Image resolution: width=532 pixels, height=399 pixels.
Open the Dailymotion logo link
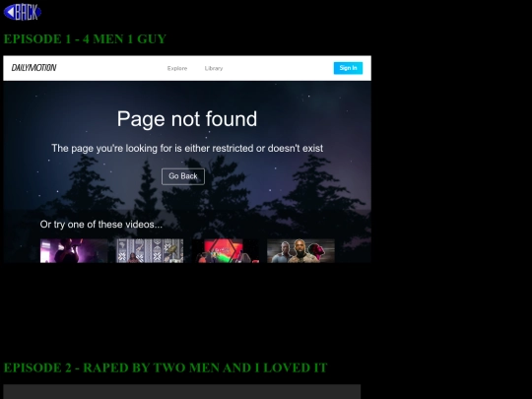33,68
